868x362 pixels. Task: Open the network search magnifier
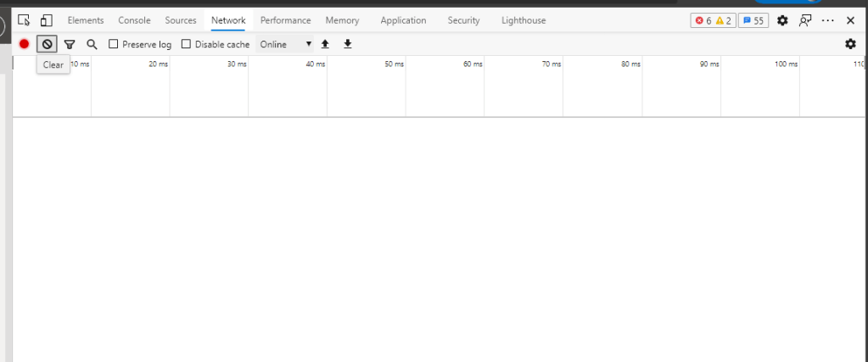tap(92, 44)
